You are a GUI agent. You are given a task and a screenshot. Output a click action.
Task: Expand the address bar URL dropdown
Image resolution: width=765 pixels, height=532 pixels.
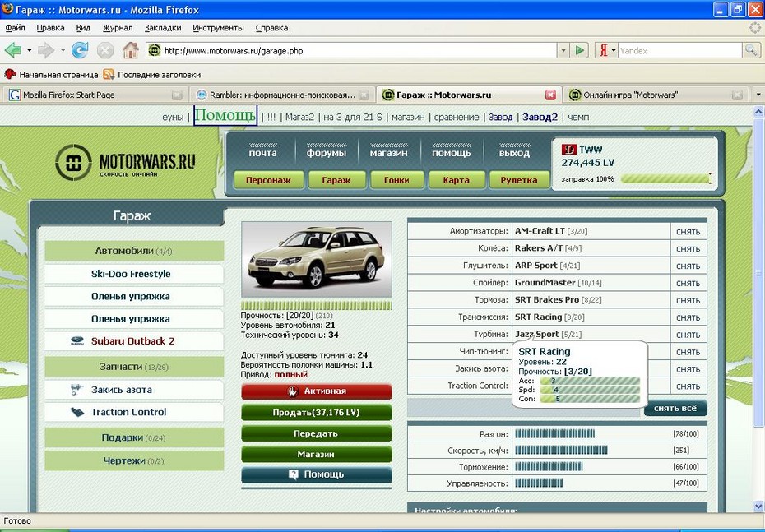tap(563, 50)
